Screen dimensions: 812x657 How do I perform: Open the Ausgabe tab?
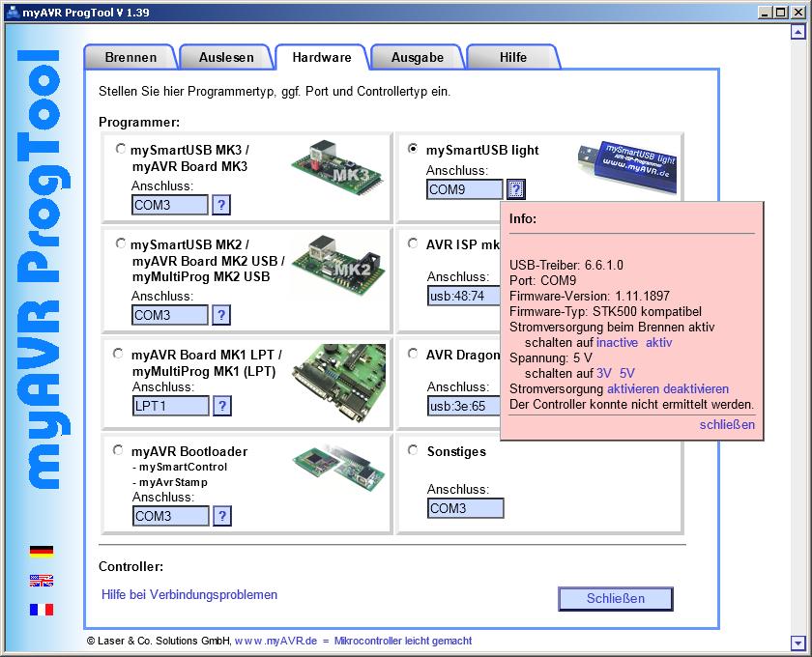pyautogui.click(x=418, y=57)
